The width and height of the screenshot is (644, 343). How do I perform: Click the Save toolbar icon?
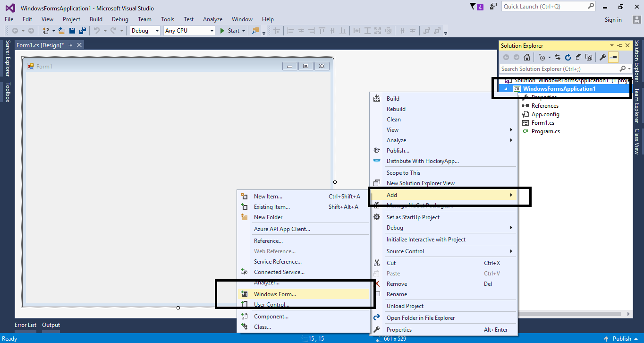click(x=72, y=31)
